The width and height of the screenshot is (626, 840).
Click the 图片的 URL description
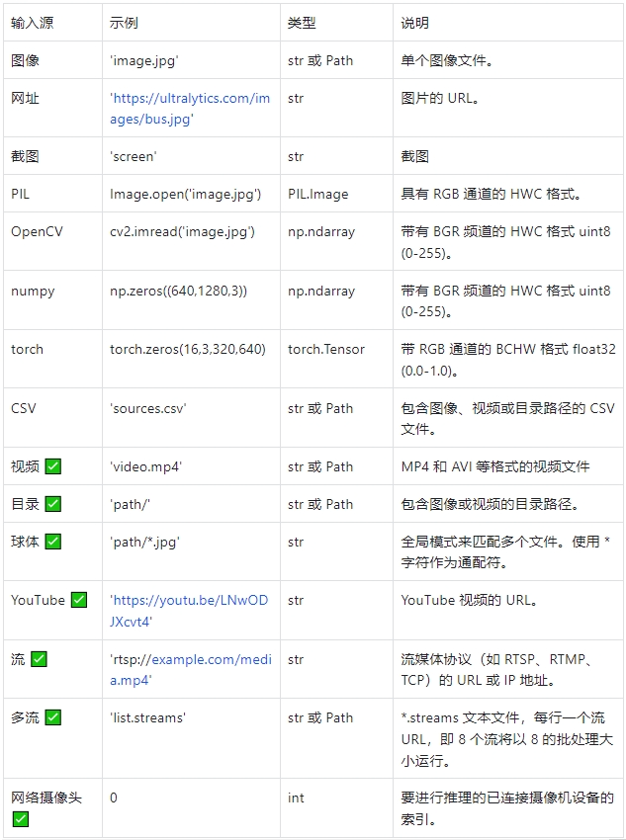pos(440,98)
